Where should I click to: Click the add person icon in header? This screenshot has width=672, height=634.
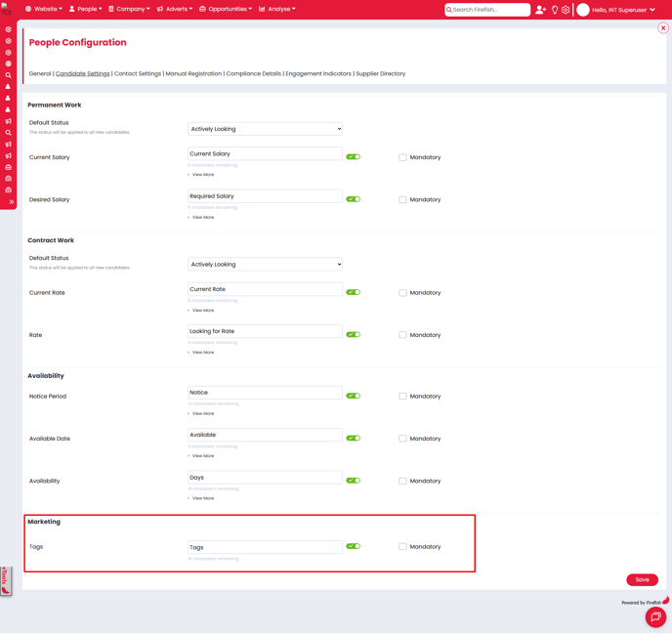540,10
